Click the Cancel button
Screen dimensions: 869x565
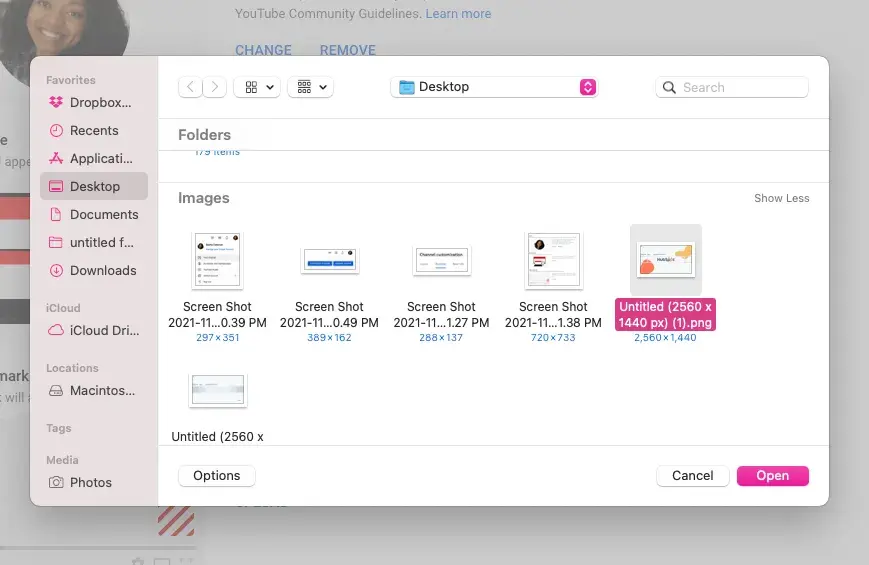tap(693, 476)
